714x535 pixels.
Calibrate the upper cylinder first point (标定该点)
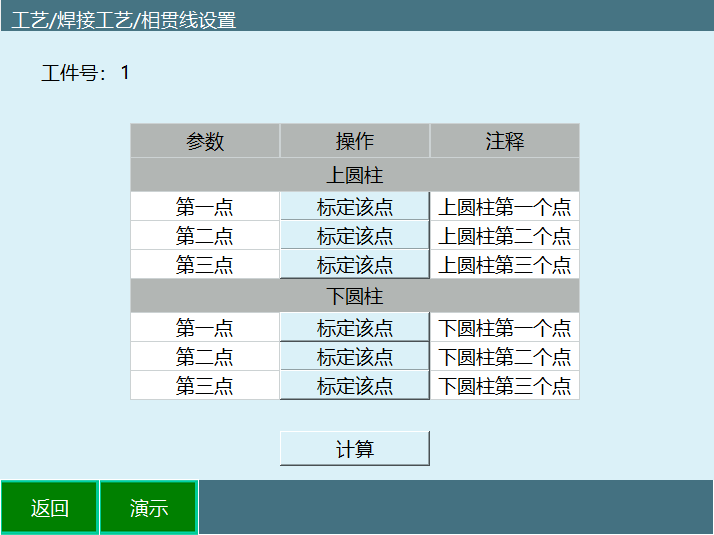[x=355, y=207]
